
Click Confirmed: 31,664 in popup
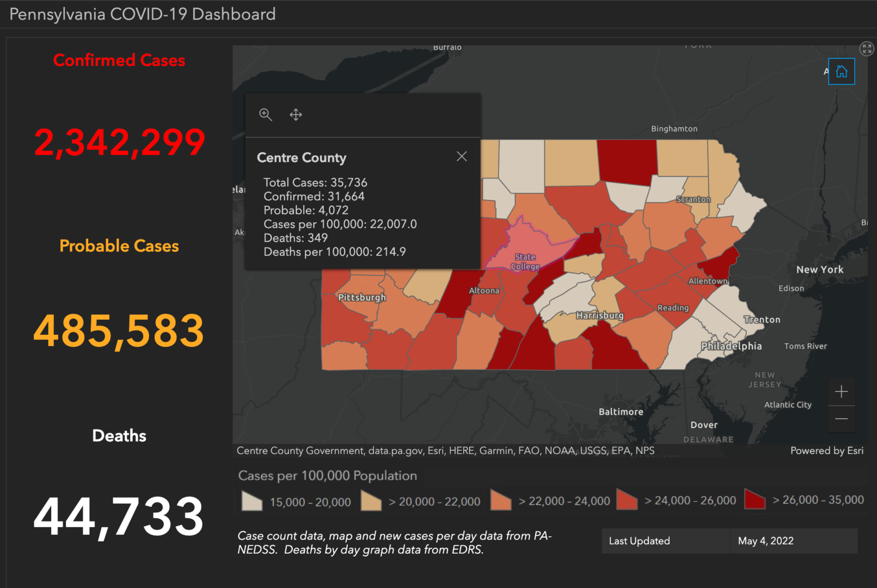tap(314, 196)
